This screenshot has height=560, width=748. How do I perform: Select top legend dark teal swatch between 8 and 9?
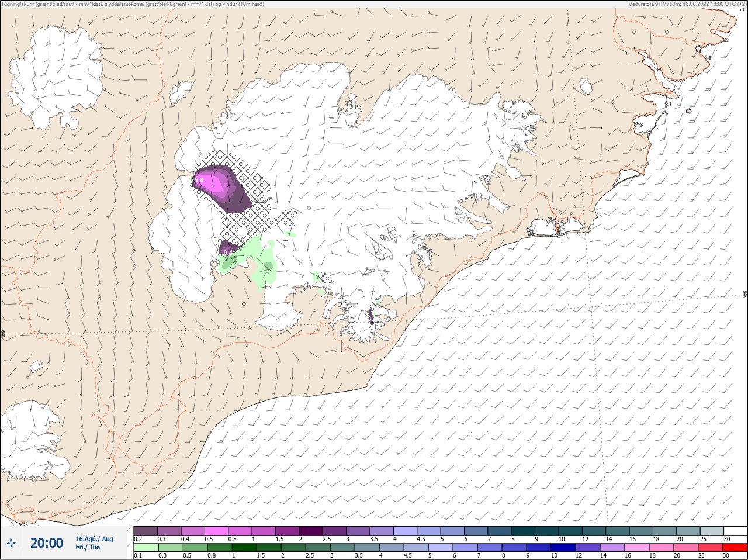click(523, 531)
